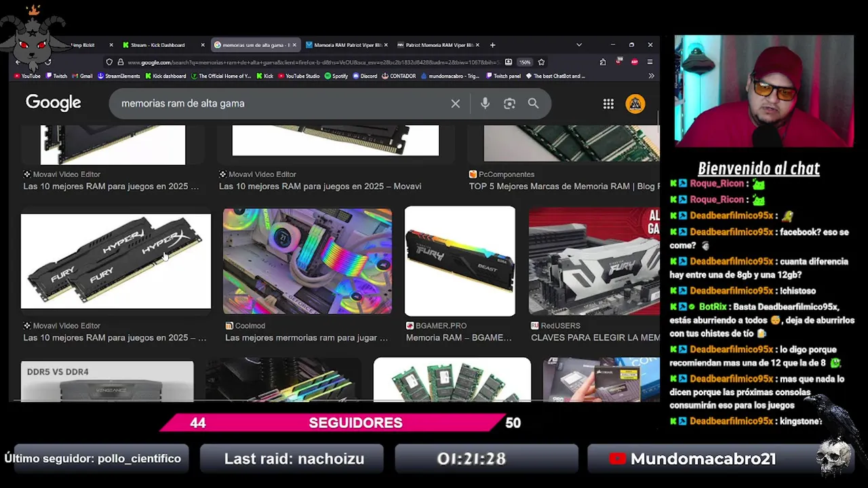Viewport: 868px width, 488px height.
Task: Open the RedUSERS white Fury RAM image
Action: pyautogui.click(x=594, y=261)
